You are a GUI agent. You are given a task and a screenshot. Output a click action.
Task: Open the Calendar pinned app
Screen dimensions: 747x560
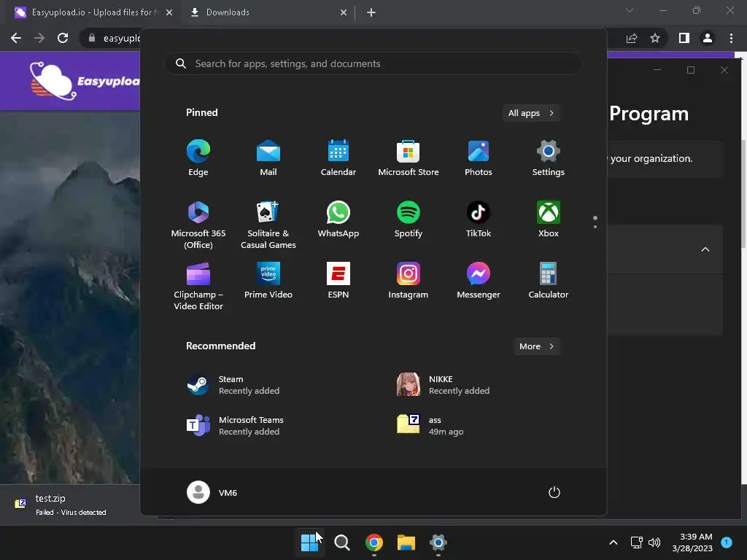pos(338,158)
